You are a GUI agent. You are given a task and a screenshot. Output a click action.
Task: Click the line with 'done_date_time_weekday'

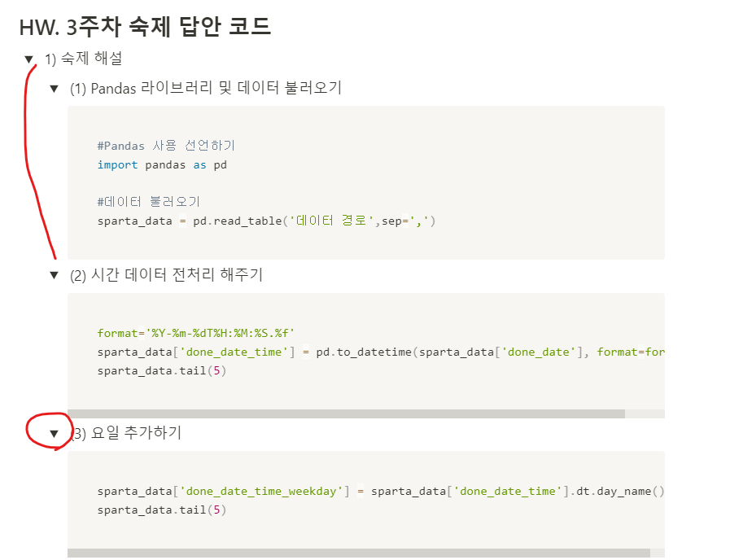[x=381, y=492]
